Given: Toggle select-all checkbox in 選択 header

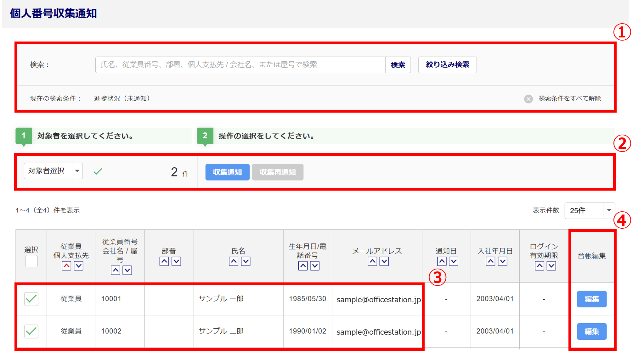Looking at the screenshot, I should coord(31,261).
